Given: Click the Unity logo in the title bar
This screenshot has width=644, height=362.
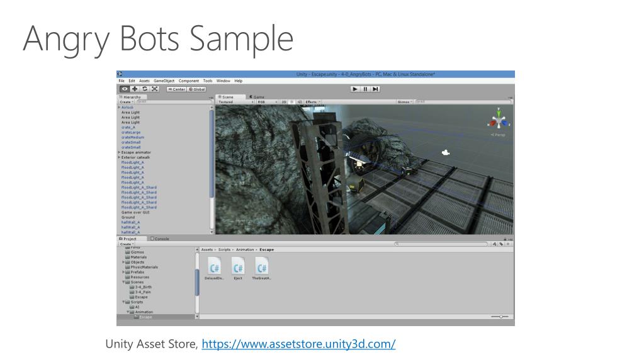Looking at the screenshot, I should 120,74.
